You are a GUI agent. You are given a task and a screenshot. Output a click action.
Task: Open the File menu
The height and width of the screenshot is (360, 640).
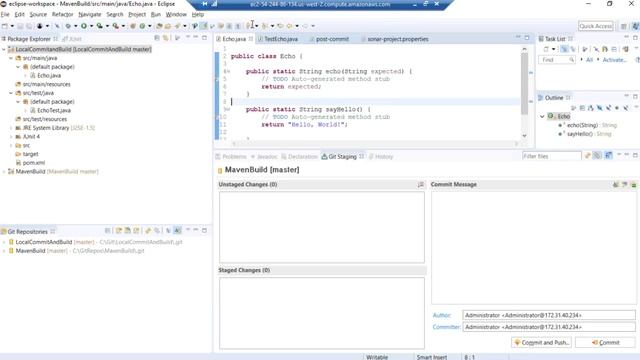[5, 14]
